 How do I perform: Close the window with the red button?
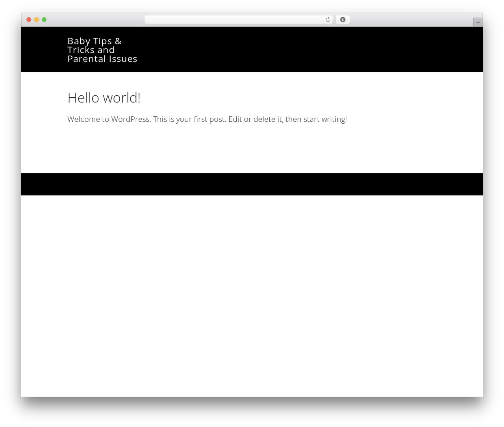[29, 20]
